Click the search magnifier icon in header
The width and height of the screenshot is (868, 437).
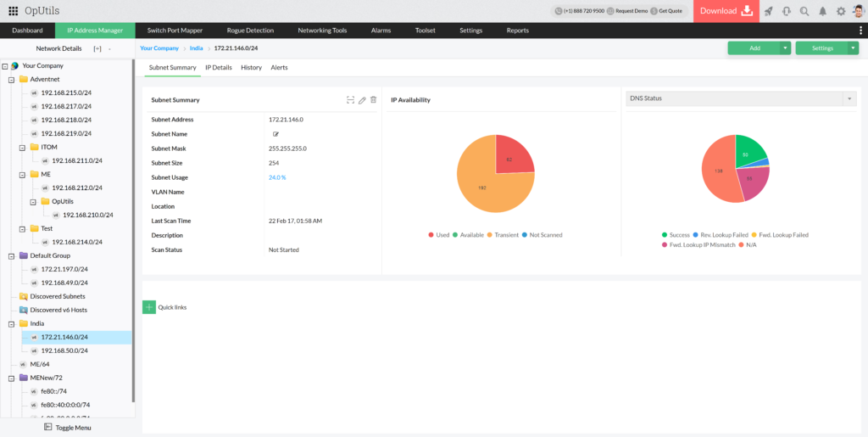[804, 11]
